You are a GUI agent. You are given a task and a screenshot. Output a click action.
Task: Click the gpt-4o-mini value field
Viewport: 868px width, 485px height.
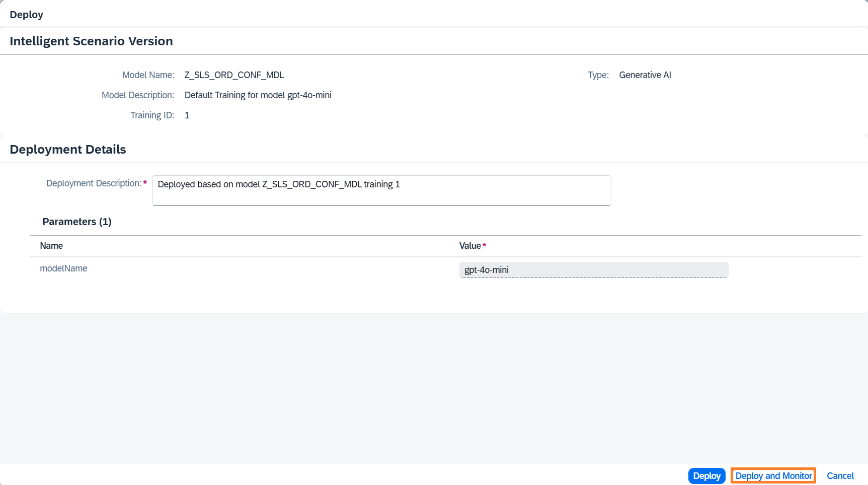(x=593, y=270)
